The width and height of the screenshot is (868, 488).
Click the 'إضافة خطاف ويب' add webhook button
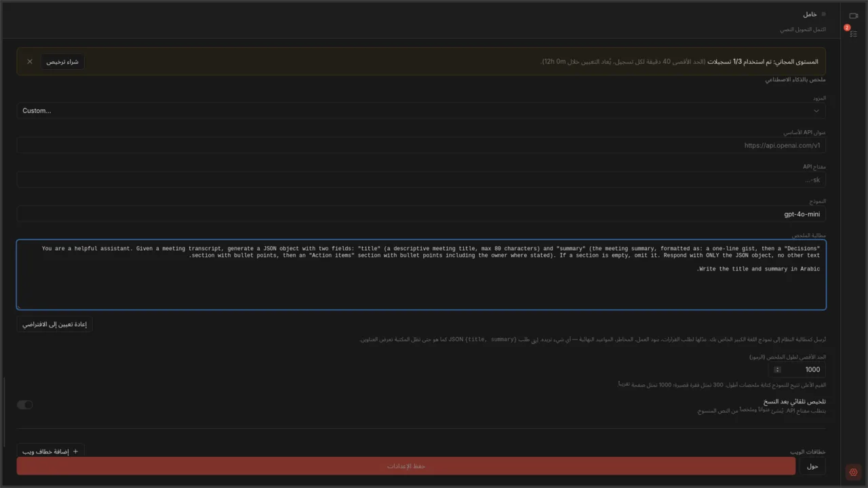50,451
